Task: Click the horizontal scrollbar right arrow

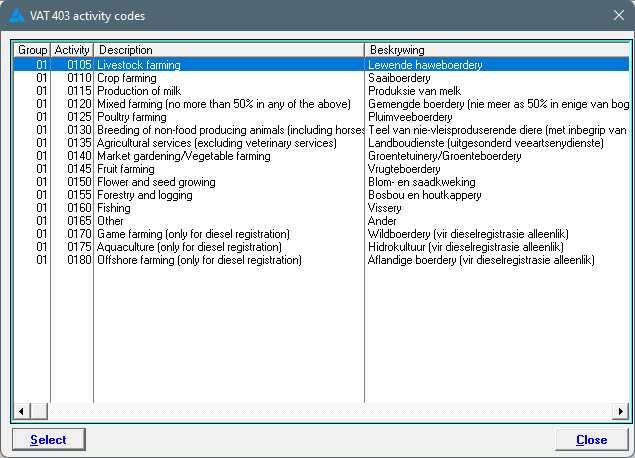Action: coord(621,411)
